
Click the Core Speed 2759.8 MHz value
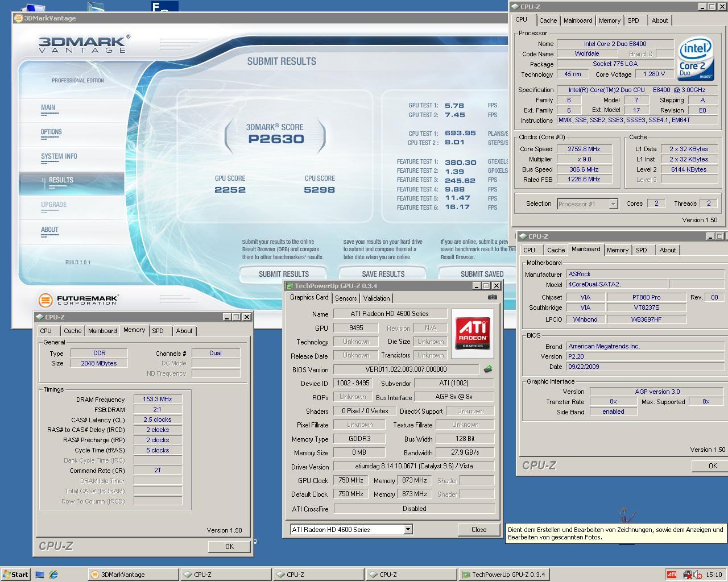click(584, 149)
